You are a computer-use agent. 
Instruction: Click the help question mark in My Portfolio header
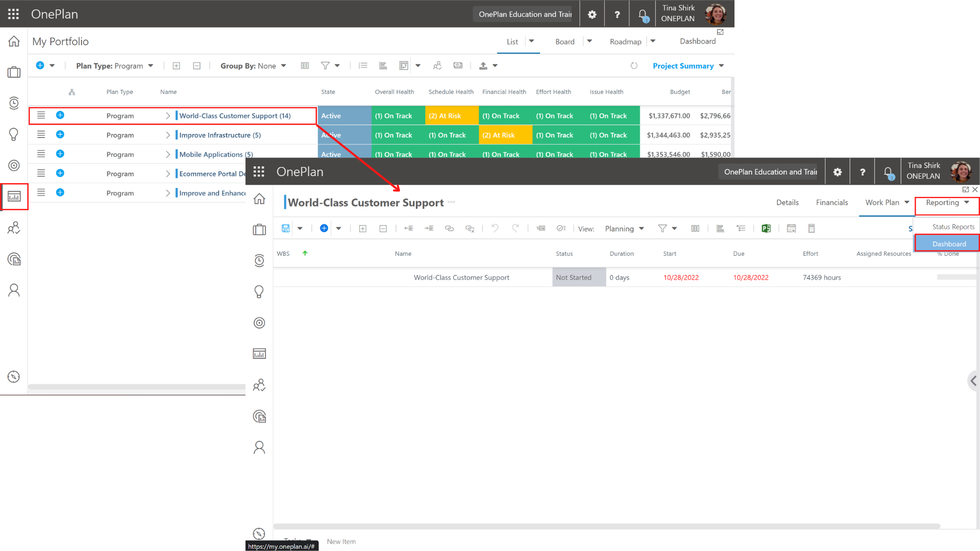(617, 14)
